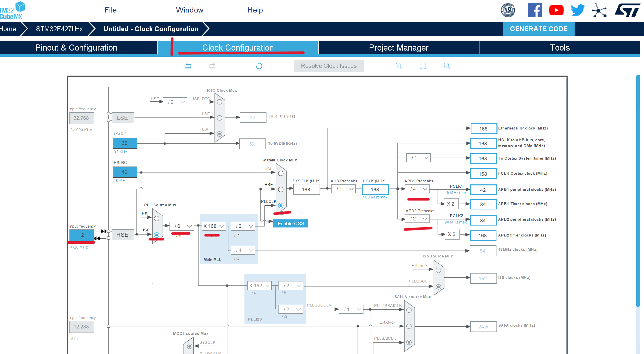Click the fit-to-screen zoom icon
644x354 pixels.
[x=423, y=66]
